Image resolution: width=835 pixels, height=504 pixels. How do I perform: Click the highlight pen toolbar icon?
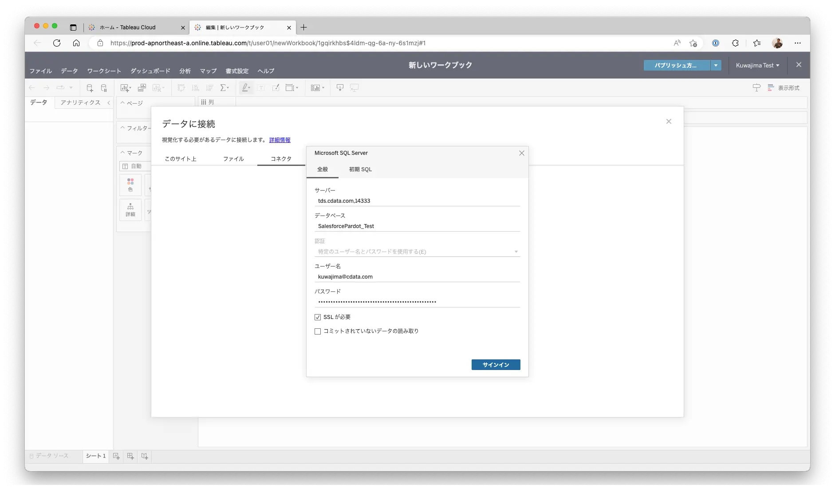click(x=246, y=88)
